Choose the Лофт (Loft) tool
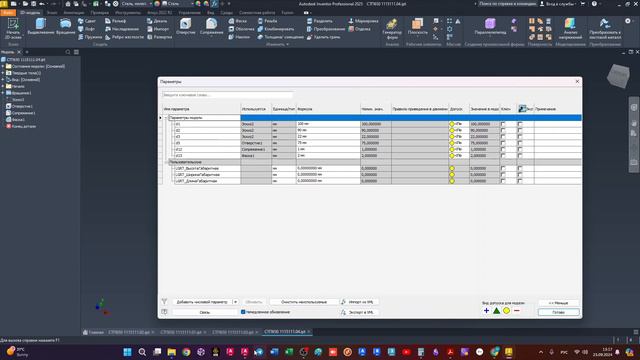The height and width of the screenshot is (360, 640). (x=86, y=29)
